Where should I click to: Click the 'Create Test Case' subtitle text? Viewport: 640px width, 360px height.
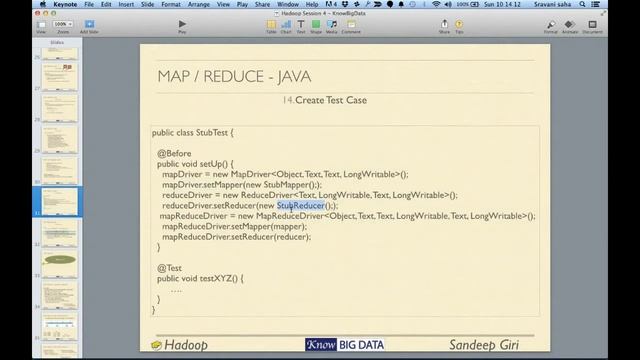point(331,100)
